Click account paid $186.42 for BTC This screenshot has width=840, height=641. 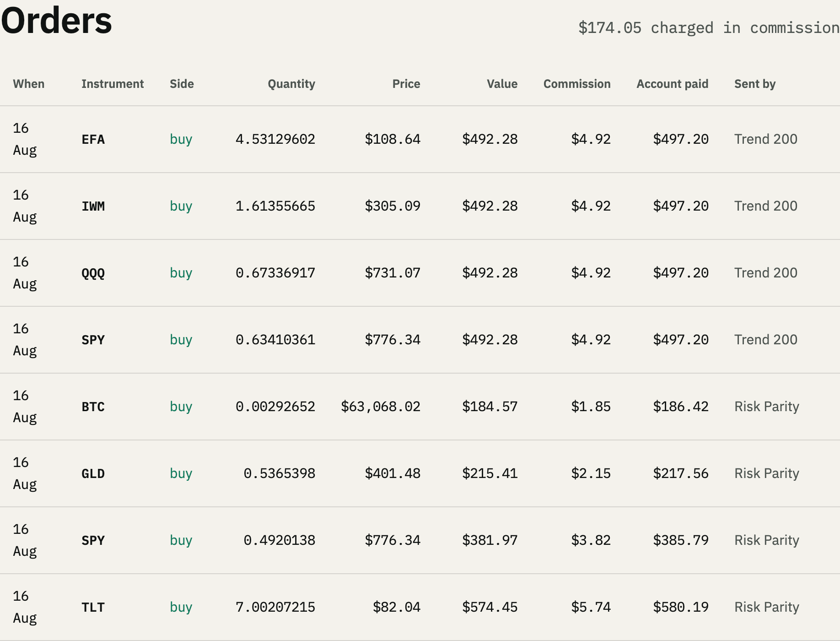[x=681, y=407]
